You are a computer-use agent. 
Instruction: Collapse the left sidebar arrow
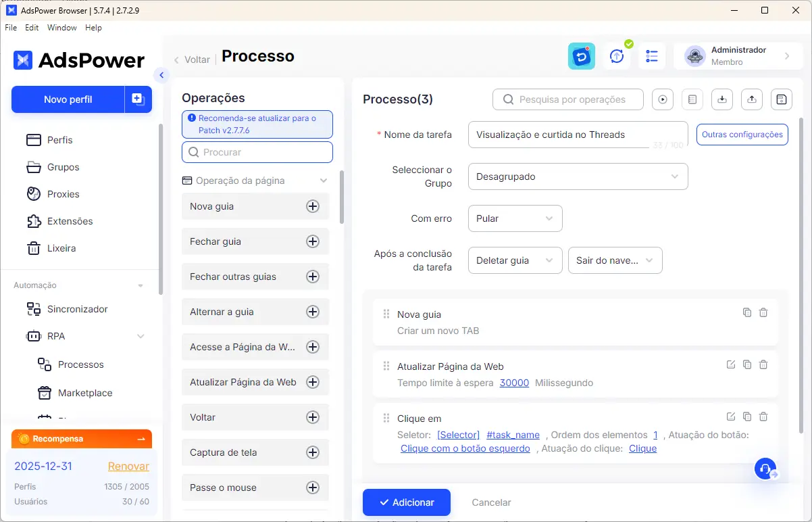click(x=161, y=75)
